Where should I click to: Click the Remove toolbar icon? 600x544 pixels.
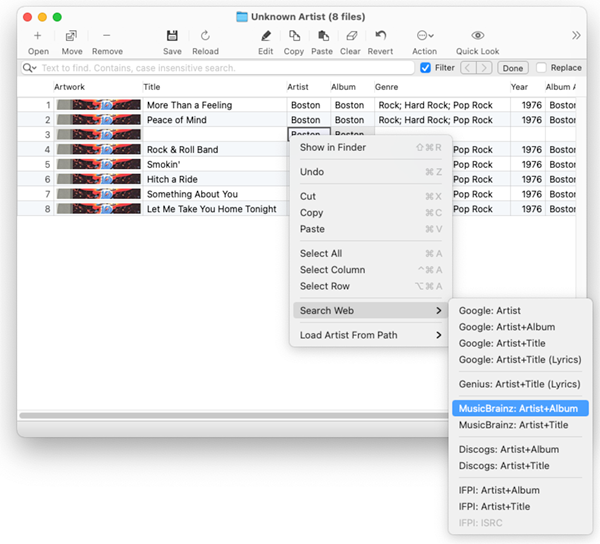pyautogui.click(x=107, y=36)
